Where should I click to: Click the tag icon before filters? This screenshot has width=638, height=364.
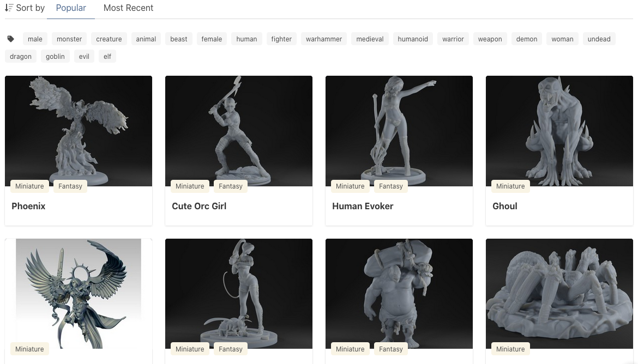(x=11, y=39)
